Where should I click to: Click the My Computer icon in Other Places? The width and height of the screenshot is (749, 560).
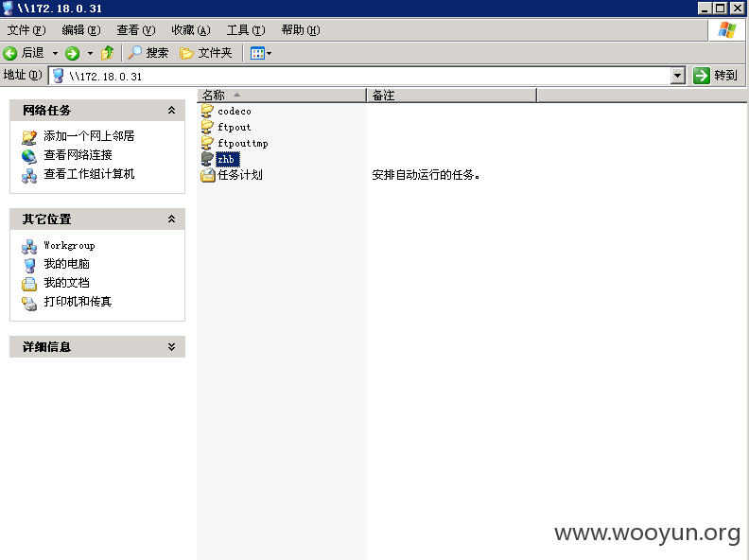coord(29,265)
